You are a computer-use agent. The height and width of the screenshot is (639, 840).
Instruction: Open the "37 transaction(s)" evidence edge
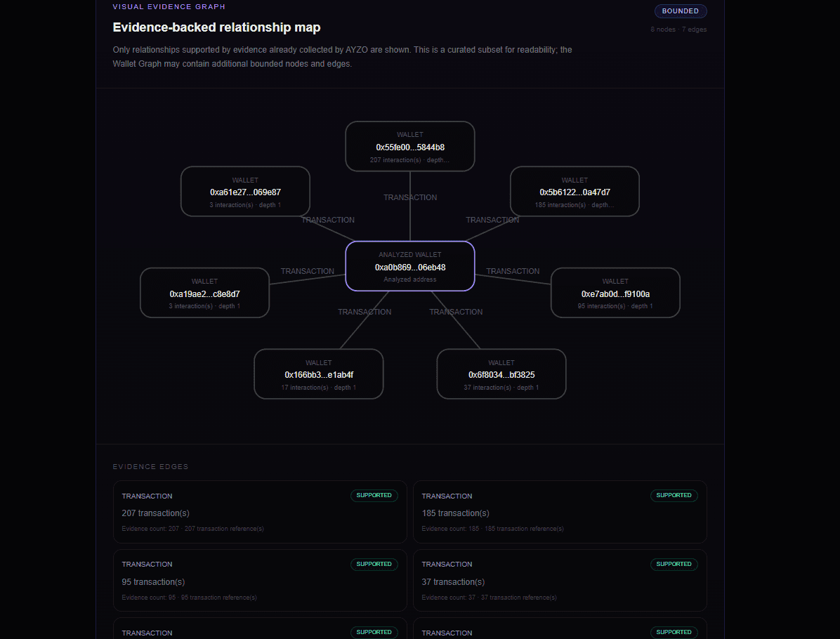[x=560, y=581]
